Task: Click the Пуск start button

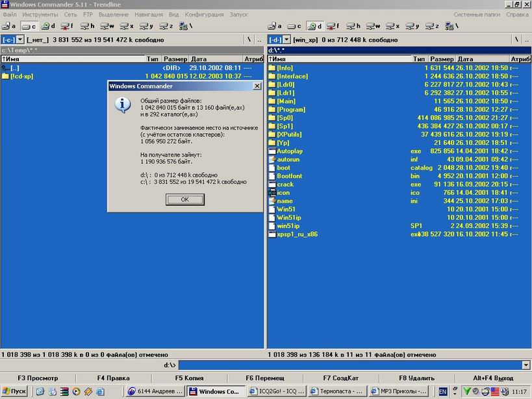Action: tap(14, 391)
